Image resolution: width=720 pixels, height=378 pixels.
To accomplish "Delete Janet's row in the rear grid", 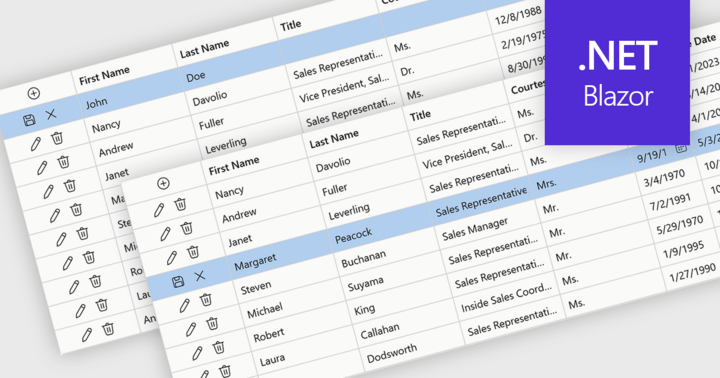I will pyautogui.click(x=70, y=186).
